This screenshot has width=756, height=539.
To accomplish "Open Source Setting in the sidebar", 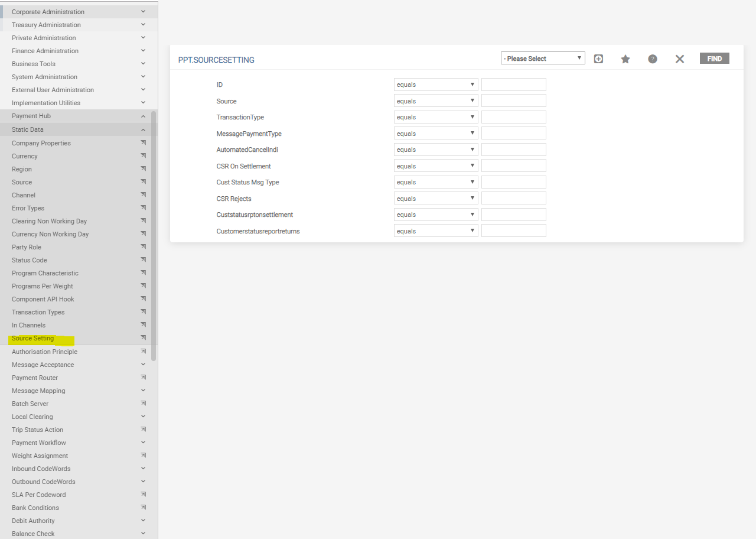I will pos(33,339).
